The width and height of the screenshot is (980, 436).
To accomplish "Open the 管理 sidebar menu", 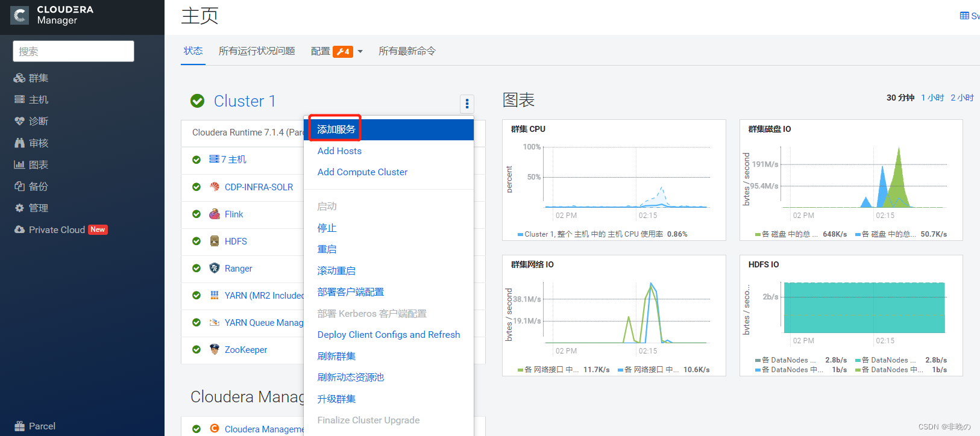I will (31, 208).
